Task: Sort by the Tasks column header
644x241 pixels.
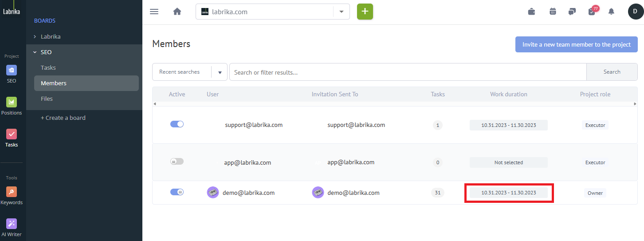Action: pyautogui.click(x=438, y=94)
